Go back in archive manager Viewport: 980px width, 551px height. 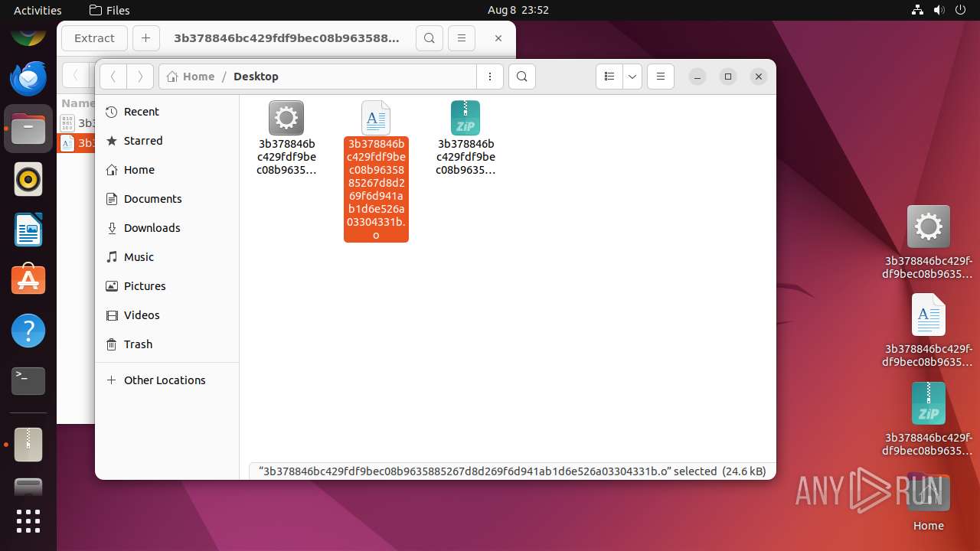(75, 76)
